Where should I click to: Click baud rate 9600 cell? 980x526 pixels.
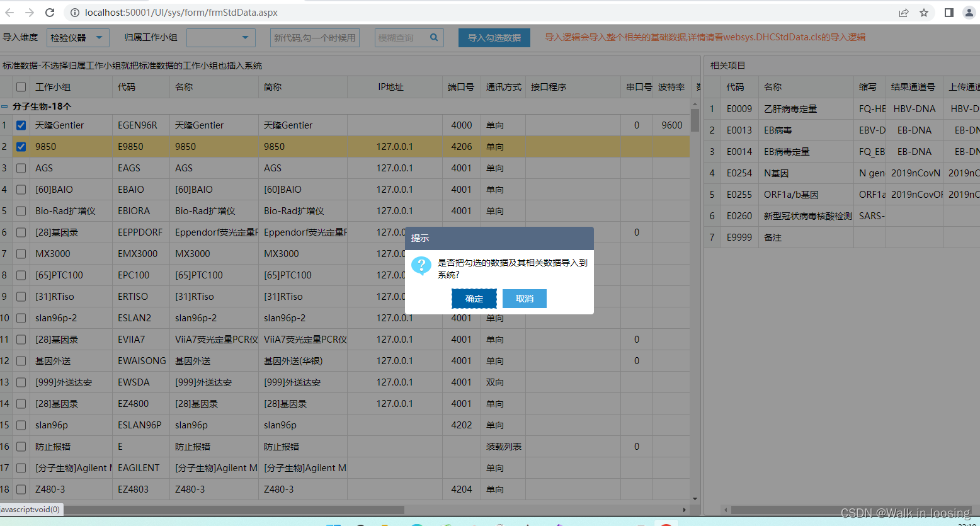pos(672,125)
